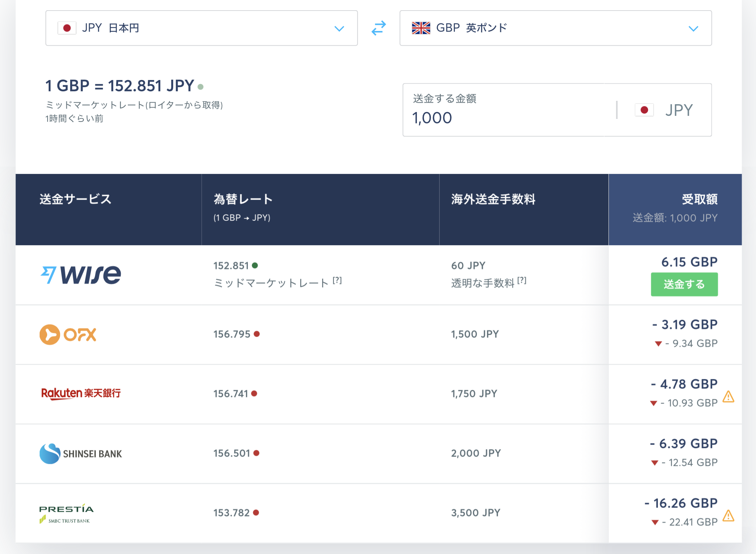Click the OFX logo

[x=68, y=334]
